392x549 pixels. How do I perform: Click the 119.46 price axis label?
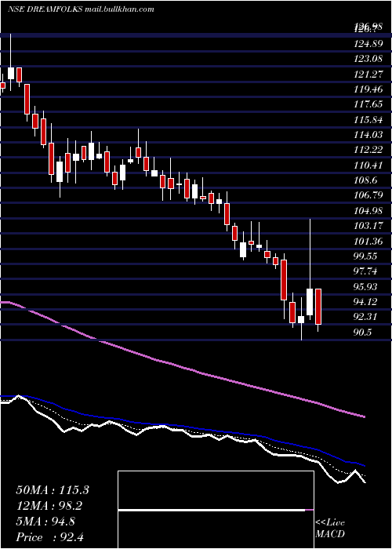[x=368, y=89]
